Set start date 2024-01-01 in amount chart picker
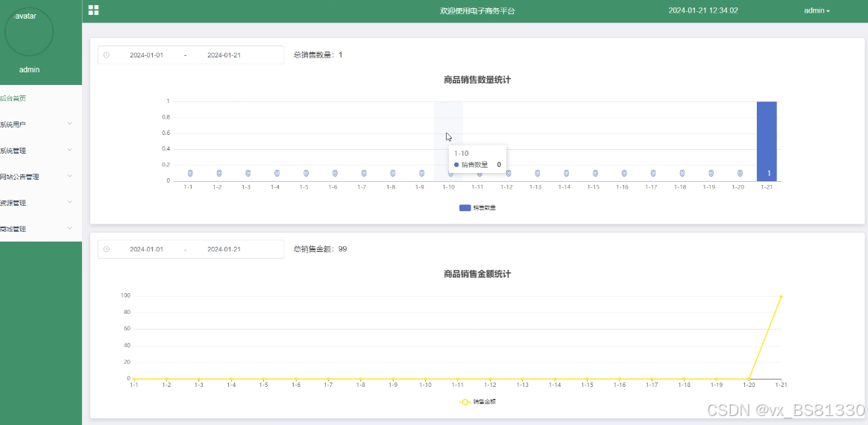Image resolution: width=868 pixels, height=425 pixels. coord(147,249)
